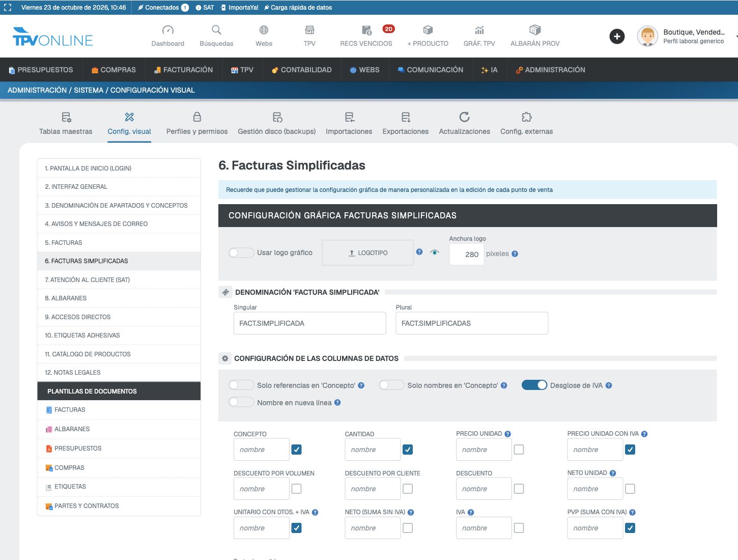Image resolution: width=738 pixels, height=560 pixels.
Task: Check the PRECIO UNIDAD column checkbox
Action: pos(519,450)
